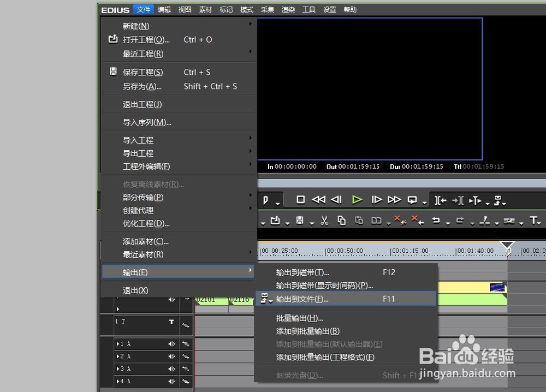
Task: Click the Open project toolbar icon
Action: tap(275, 221)
